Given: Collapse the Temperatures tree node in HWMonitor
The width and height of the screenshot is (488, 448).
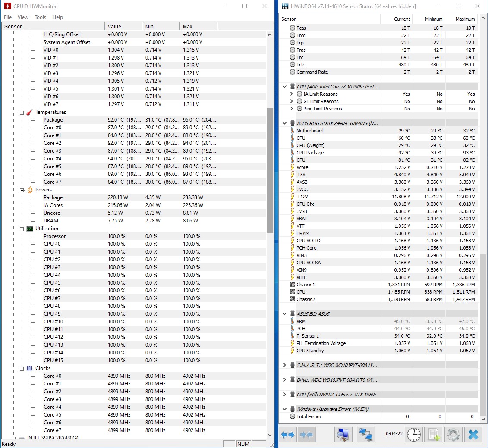Looking at the screenshot, I should pos(22,113).
